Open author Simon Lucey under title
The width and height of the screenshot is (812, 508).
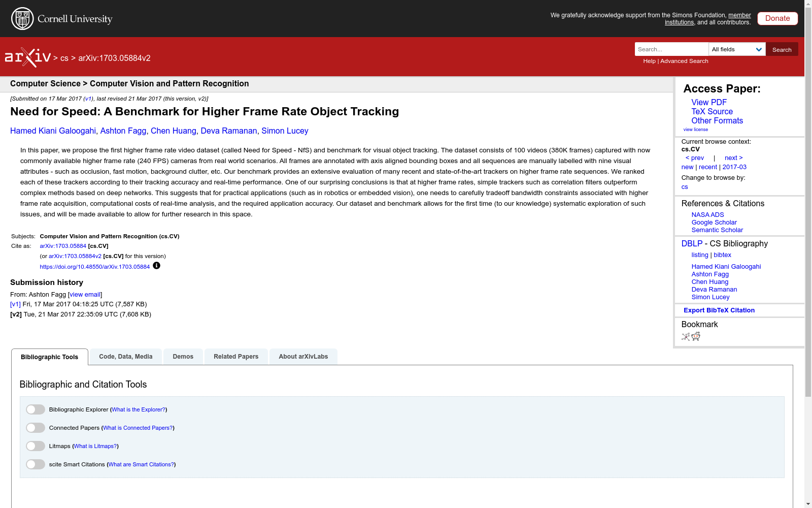pyautogui.click(x=285, y=131)
